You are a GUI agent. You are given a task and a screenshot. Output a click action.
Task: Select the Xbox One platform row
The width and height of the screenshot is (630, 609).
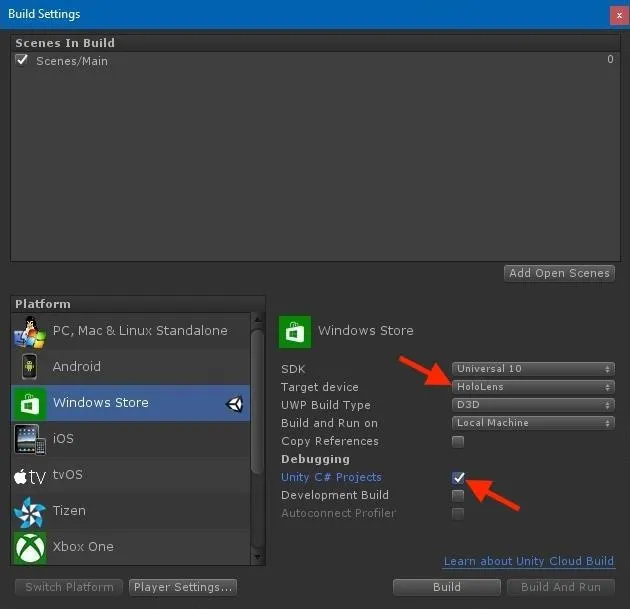[x=131, y=547]
